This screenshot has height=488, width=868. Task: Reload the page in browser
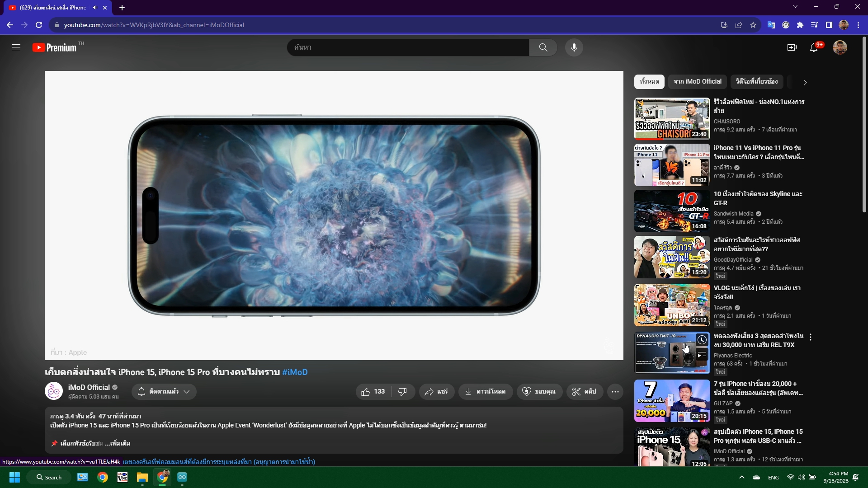(x=39, y=25)
